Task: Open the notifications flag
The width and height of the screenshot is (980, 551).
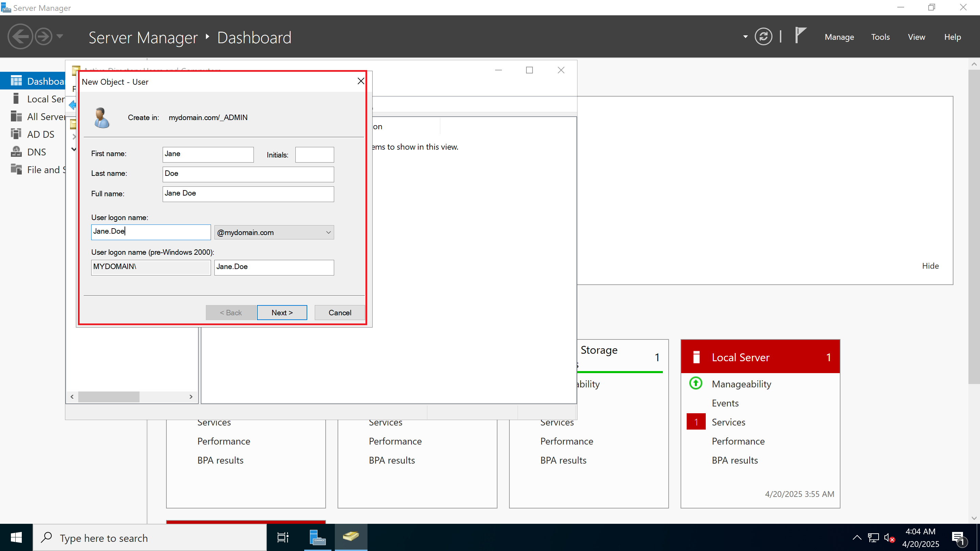Action: pyautogui.click(x=800, y=35)
